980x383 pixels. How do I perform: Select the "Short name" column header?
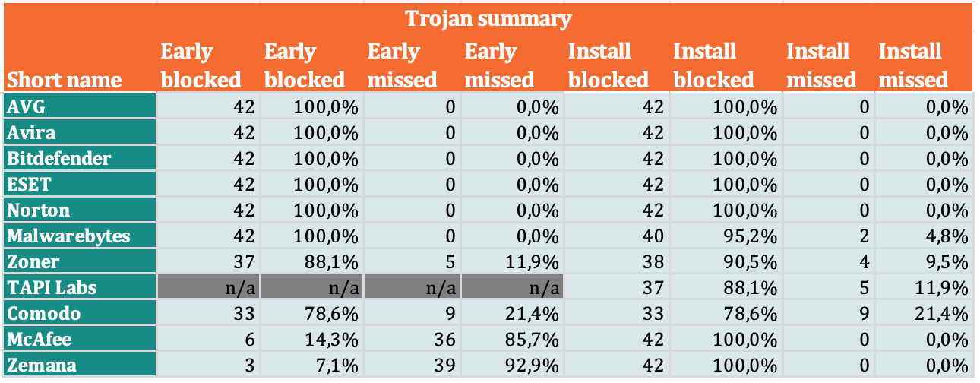(65, 80)
